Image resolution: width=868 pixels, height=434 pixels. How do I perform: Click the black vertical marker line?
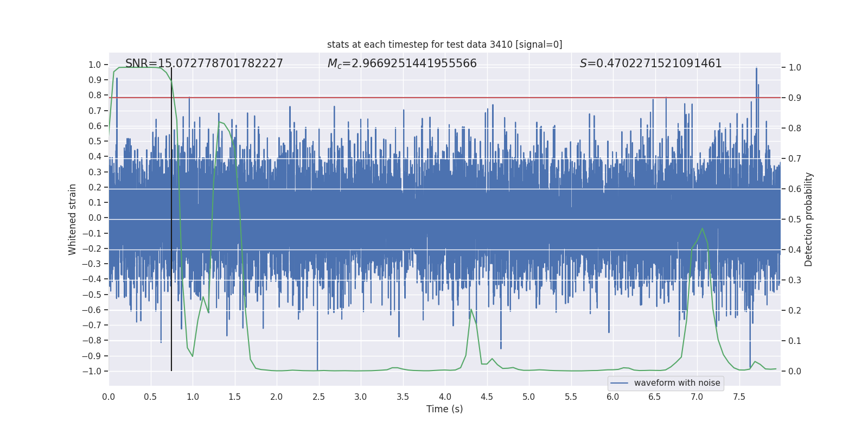pos(171,219)
